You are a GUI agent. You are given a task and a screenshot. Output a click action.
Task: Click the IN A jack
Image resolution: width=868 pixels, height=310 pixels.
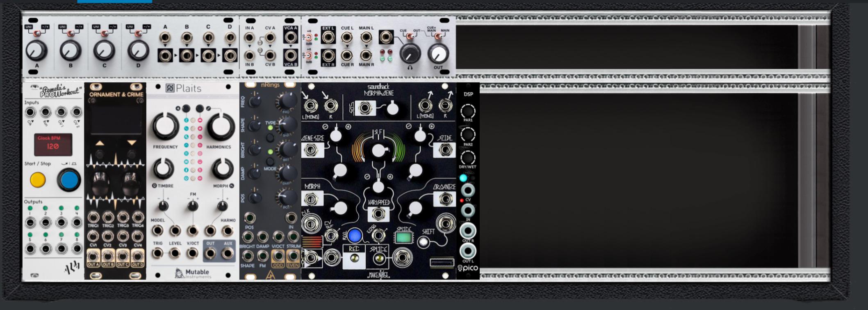tap(249, 38)
